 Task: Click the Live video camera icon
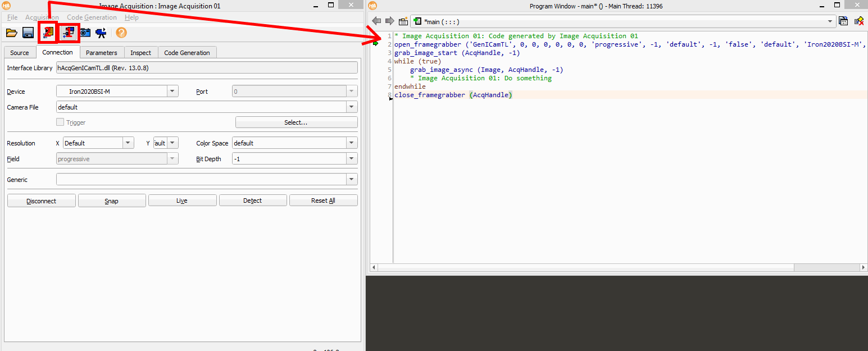point(101,33)
